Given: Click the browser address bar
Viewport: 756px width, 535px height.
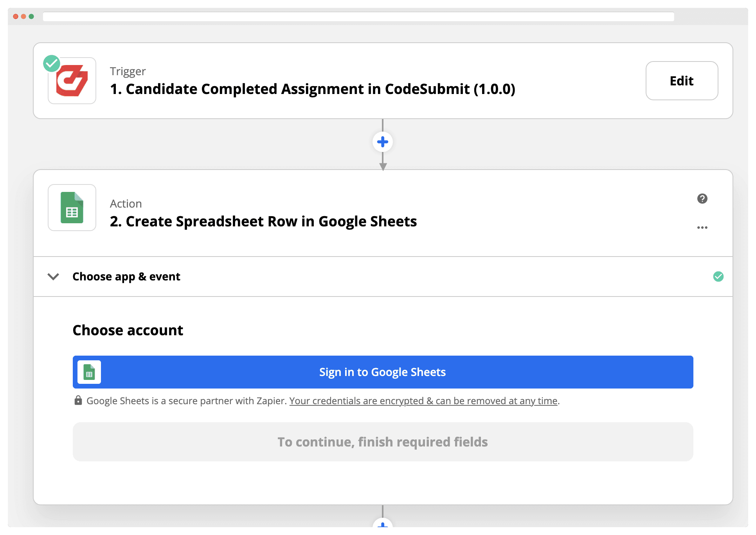Looking at the screenshot, I should [358, 16].
